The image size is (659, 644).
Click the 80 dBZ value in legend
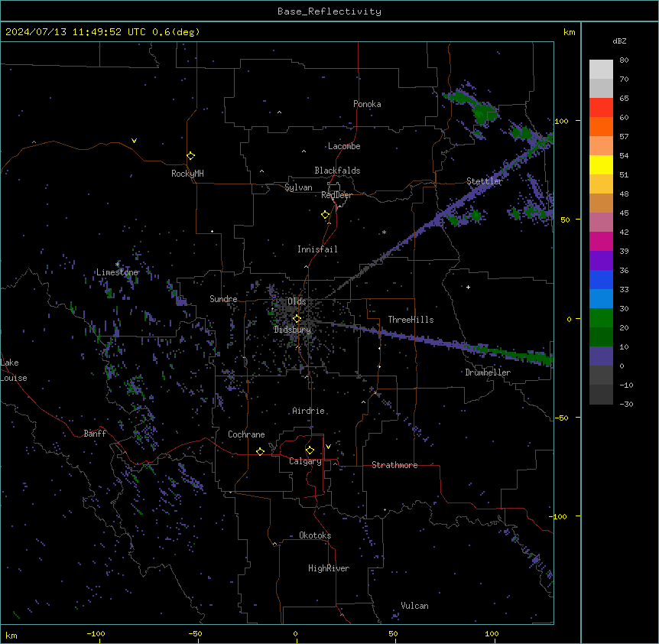(x=624, y=60)
